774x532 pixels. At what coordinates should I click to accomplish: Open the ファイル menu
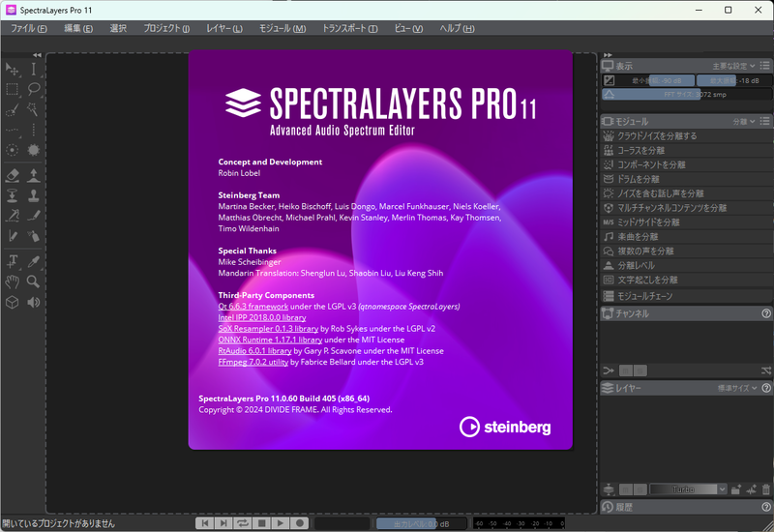click(29, 28)
